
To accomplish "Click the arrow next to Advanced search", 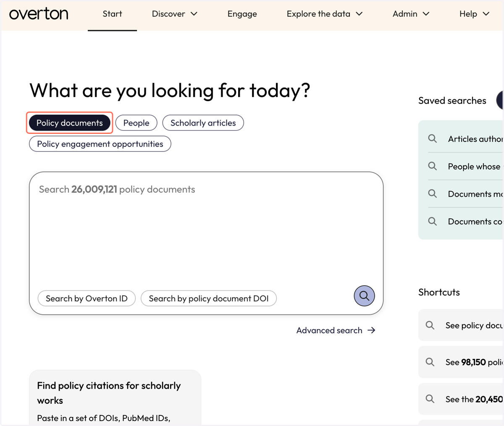I will pos(371,330).
